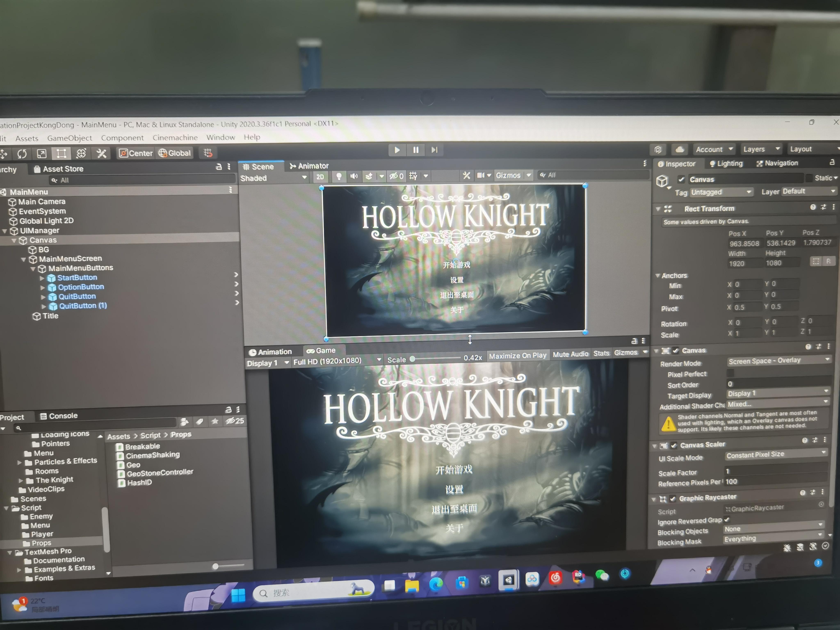Open the Component menu
Image resolution: width=840 pixels, height=630 pixels.
[x=122, y=138]
